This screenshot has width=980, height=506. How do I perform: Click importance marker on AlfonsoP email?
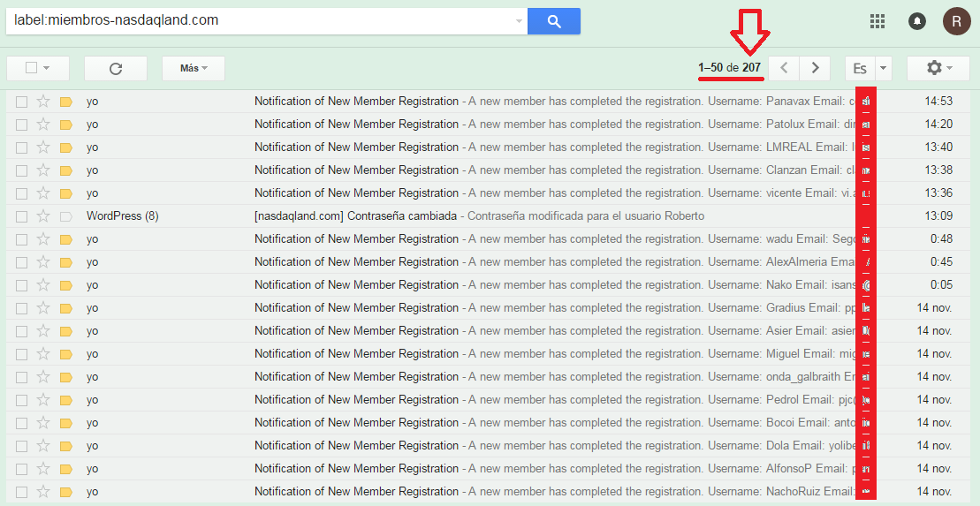[66, 469]
